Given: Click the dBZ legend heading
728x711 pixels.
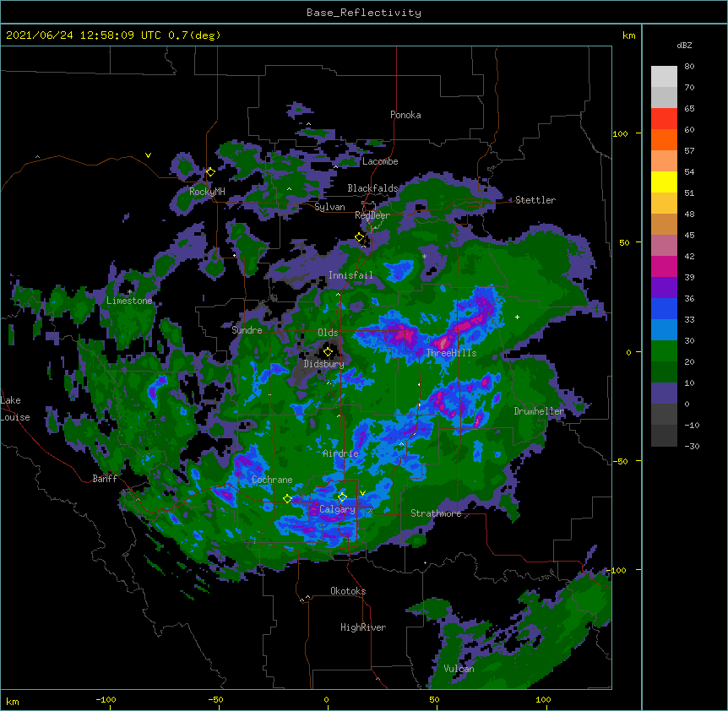Looking at the screenshot, I should point(684,46).
